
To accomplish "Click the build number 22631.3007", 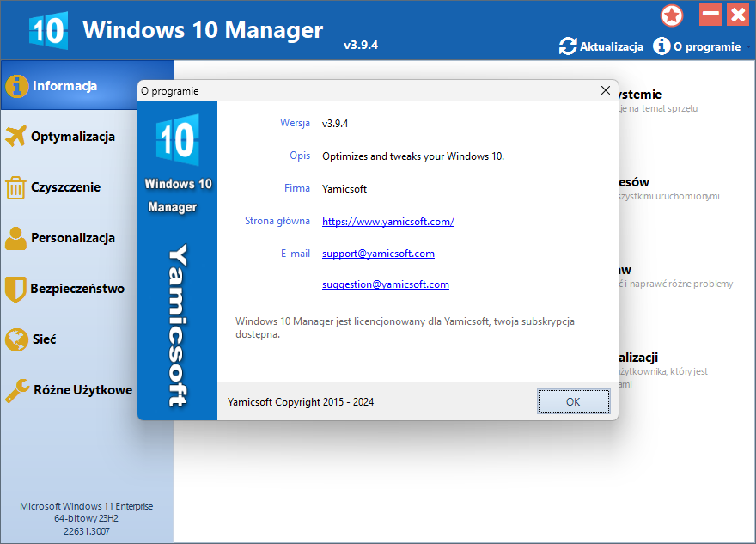I will tap(86, 531).
